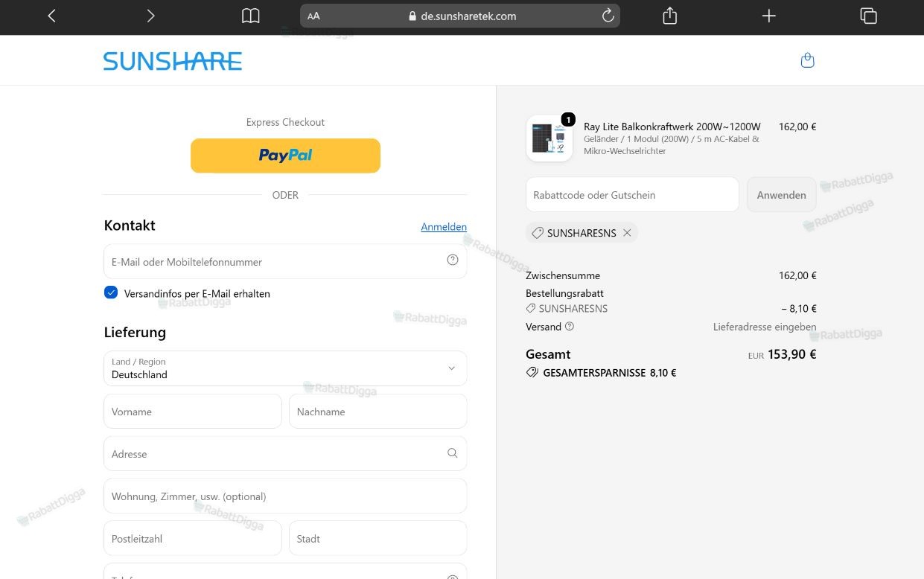924x579 pixels.
Task: Focus the Stadt input field
Action: [377, 539]
